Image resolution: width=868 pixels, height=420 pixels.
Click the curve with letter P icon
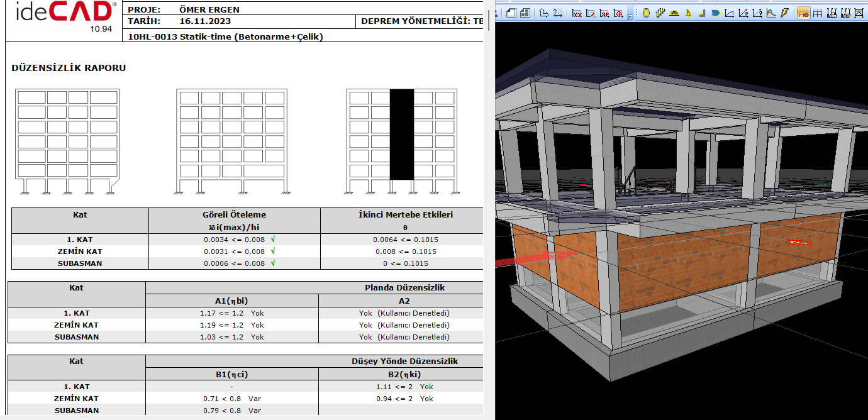coord(743,13)
